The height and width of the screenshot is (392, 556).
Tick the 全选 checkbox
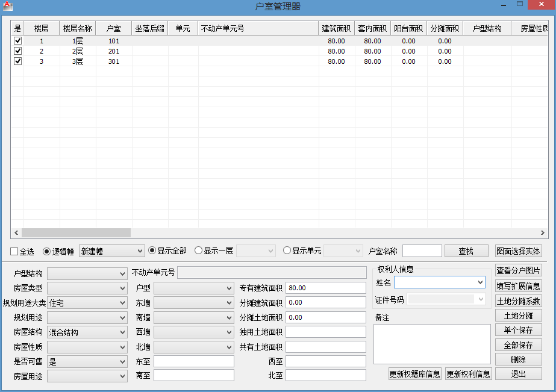click(x=14, y=252)
